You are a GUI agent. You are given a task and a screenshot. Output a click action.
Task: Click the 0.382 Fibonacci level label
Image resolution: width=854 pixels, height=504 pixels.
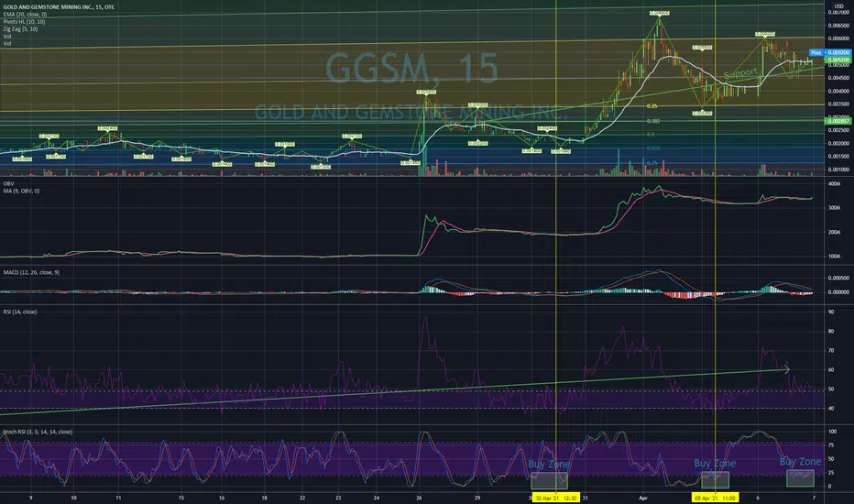[653, 121]
